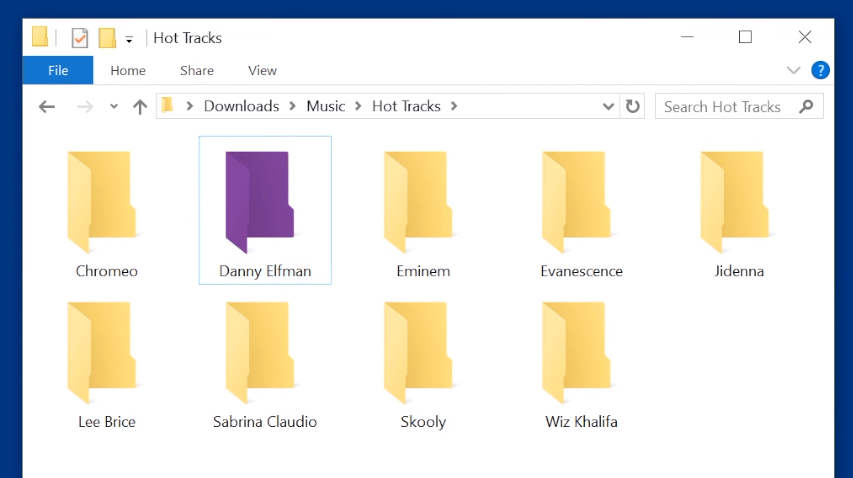Open the Skooly folder icon

pyautogui.click(x=418, y=352)
